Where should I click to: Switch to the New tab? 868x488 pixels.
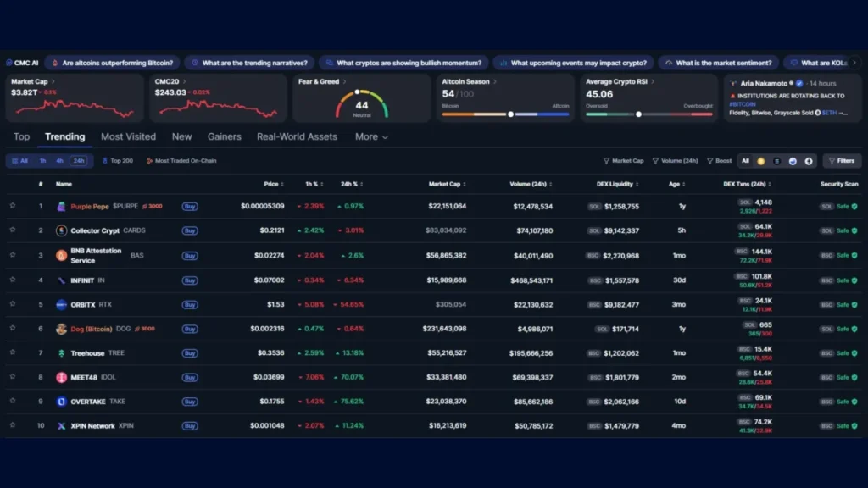pyautogui.click(x=181, y=136)
